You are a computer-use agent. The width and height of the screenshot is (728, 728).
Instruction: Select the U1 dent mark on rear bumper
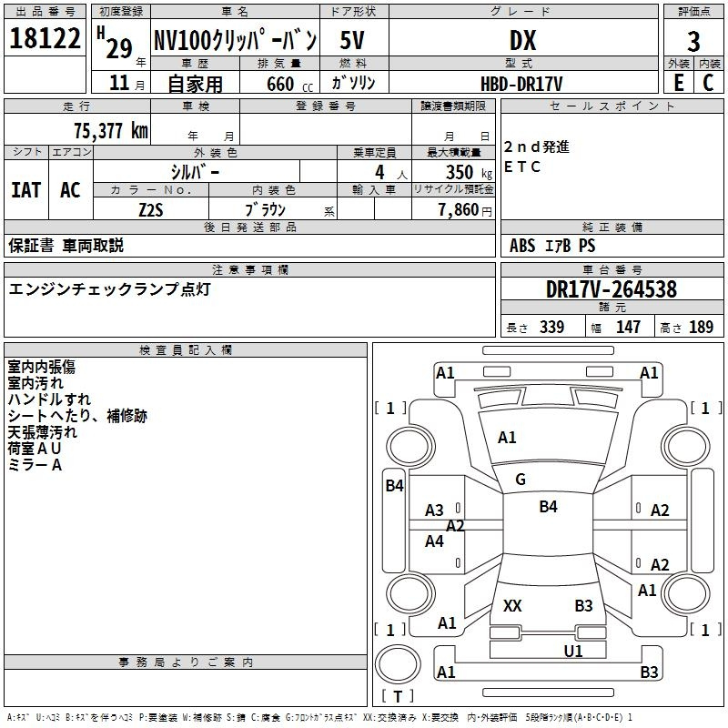click(x=572, y=651)
